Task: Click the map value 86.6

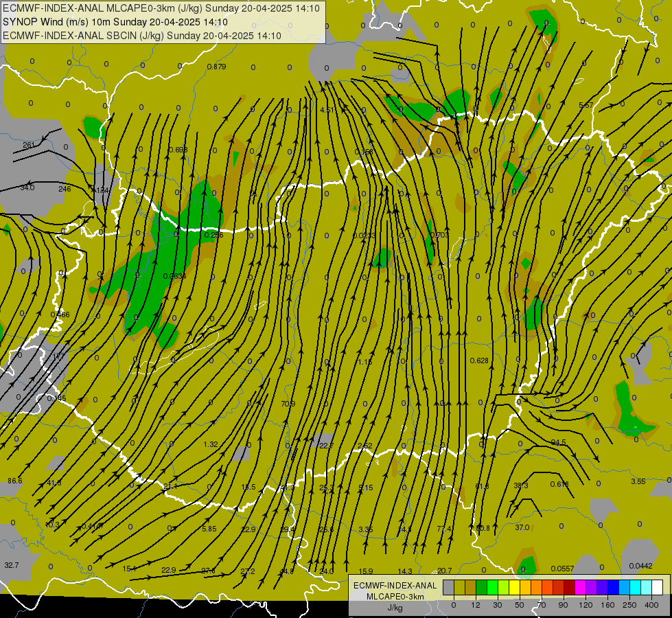Action: click(15, 481)
